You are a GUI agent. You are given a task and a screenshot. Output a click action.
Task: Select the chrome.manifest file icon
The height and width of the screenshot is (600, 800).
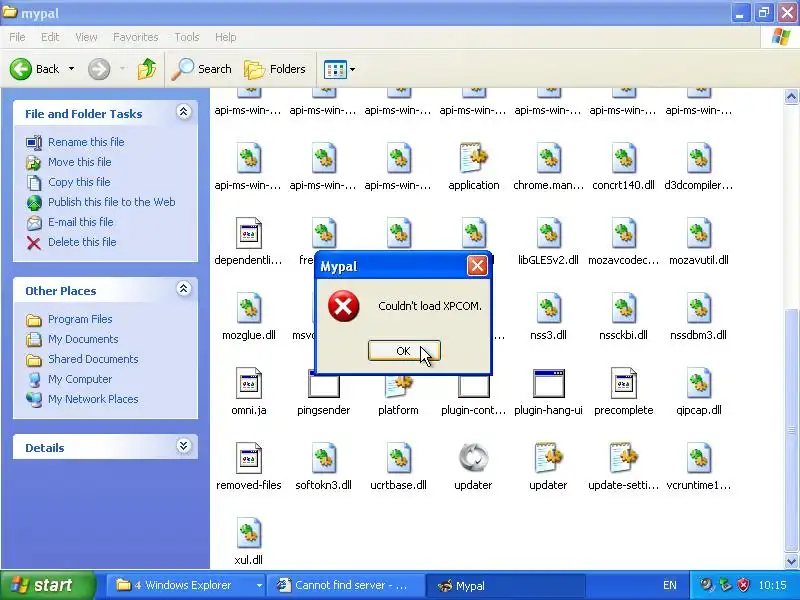point(548,158)
